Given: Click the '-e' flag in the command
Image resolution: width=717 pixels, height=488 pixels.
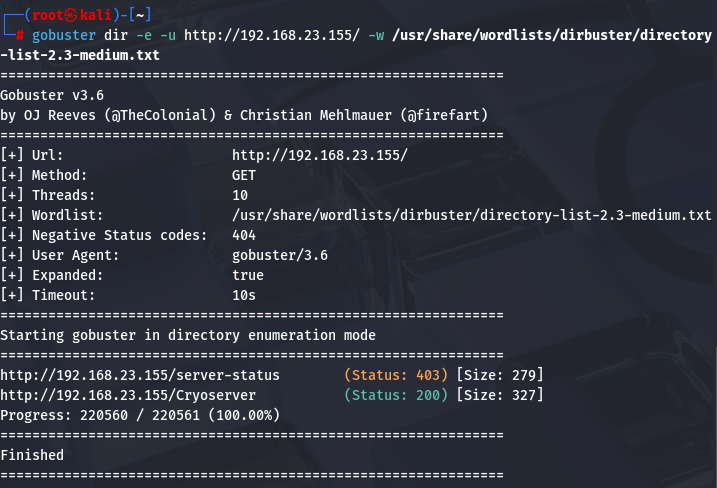Looking at the screenshot, I should (x=144, y=35).
